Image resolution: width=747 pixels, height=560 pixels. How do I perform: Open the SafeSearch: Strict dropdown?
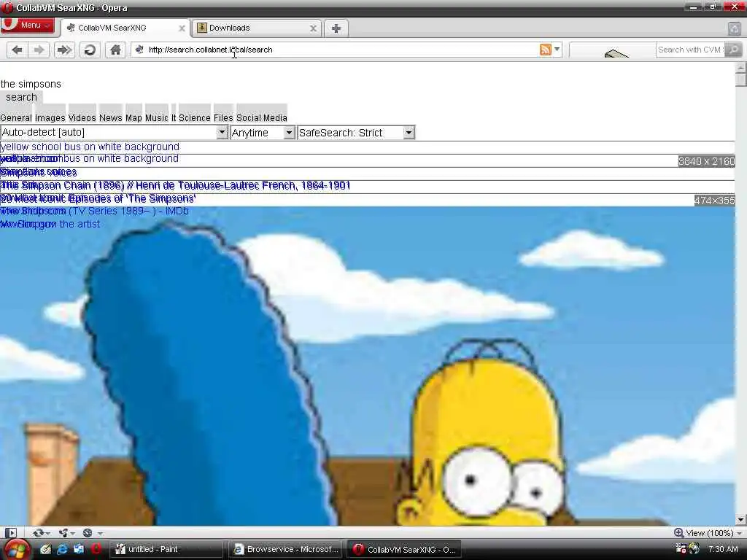tap(356, 133)
